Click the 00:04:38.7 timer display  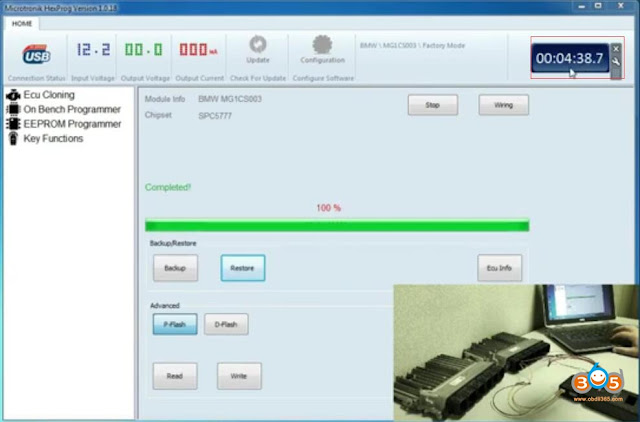pyautogui.click(x=569, y=58)
